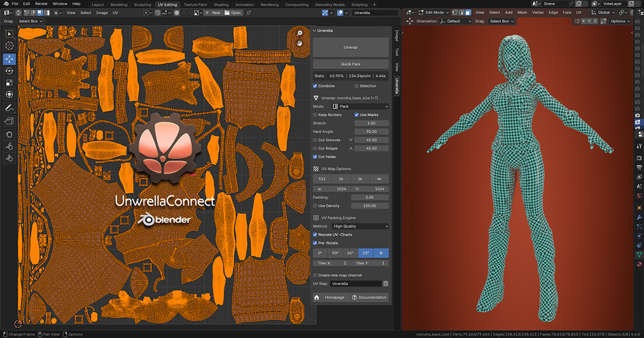Image resolution: width=644 pixels, height=338 pixels.
Task: Open the Edit Mode dropdown in 3D viewport
Action: [x=434, y=13]
